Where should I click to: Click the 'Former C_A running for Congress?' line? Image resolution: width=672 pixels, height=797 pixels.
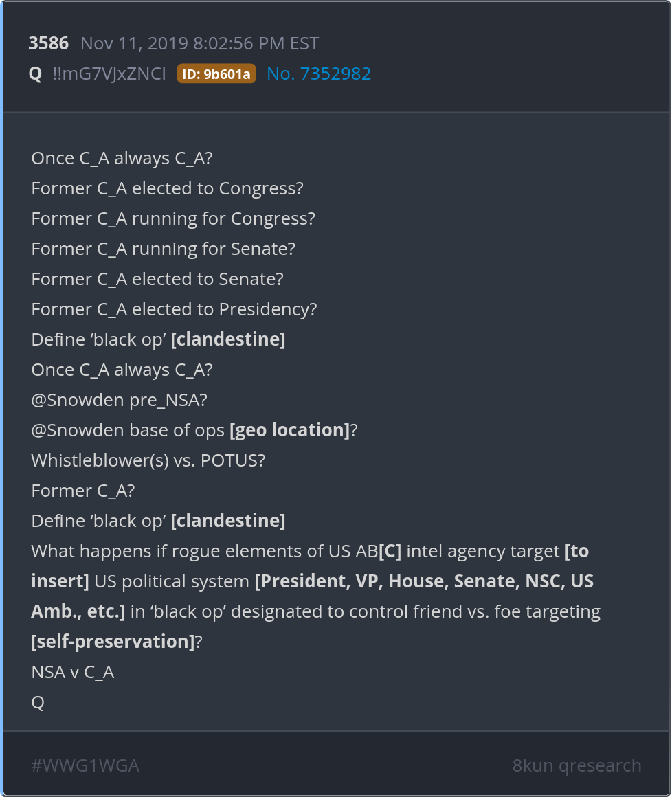pyautogui.click(x=173, y=218)
